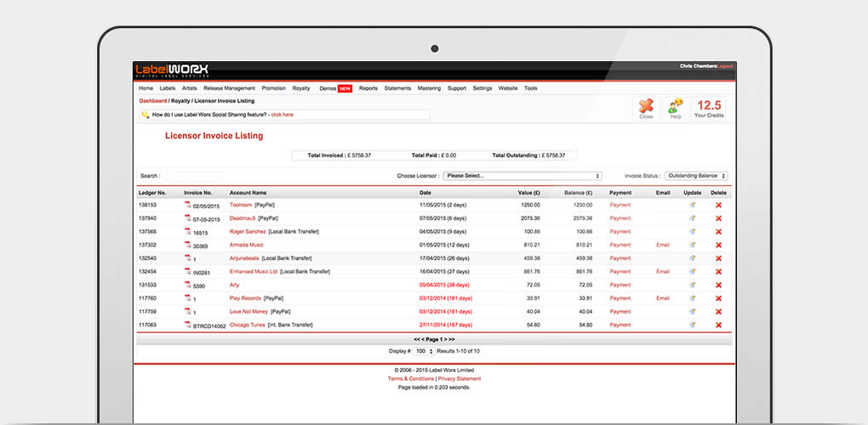The image size is (868, 425).
Task: Open the PDF icon for Enhanced Music Ltd
Action: [x=188, y=271]
